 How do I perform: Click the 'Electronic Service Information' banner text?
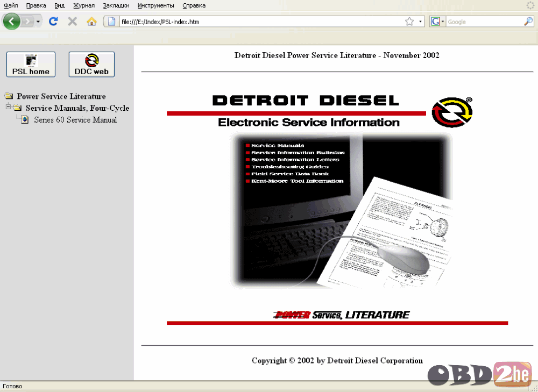click(309, 123)
